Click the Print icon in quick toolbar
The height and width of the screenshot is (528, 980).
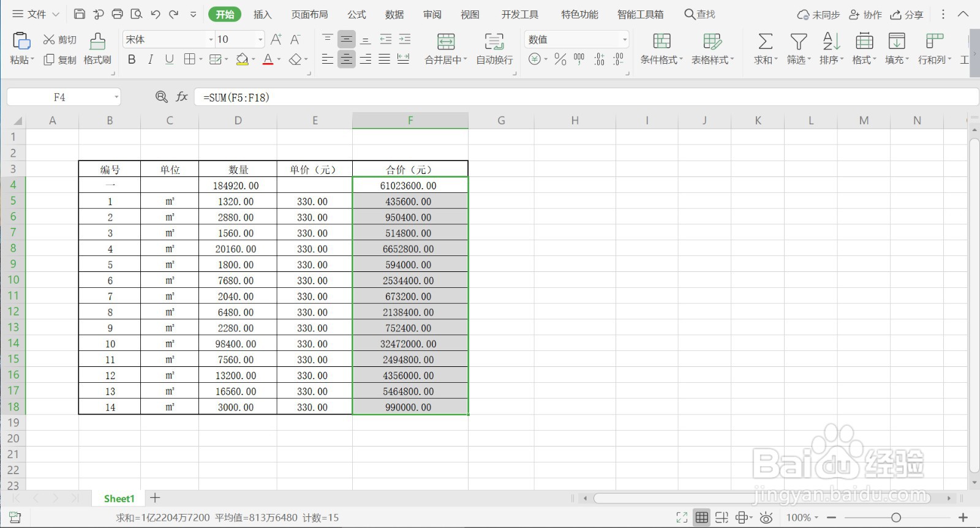click(118, 14)
